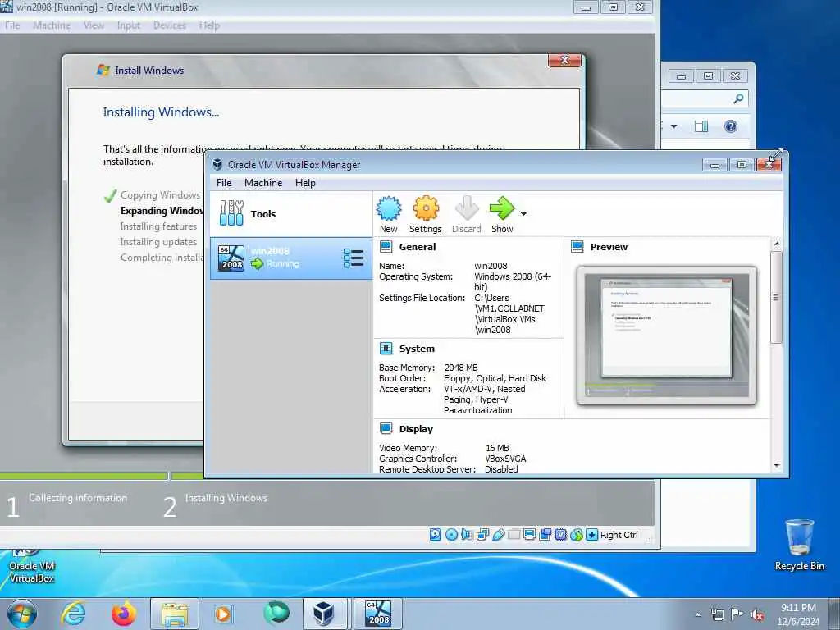The image size is (840, 630).
Task: Switch to win2008 VM taskbar button
Action: click(x=377, y=614)
